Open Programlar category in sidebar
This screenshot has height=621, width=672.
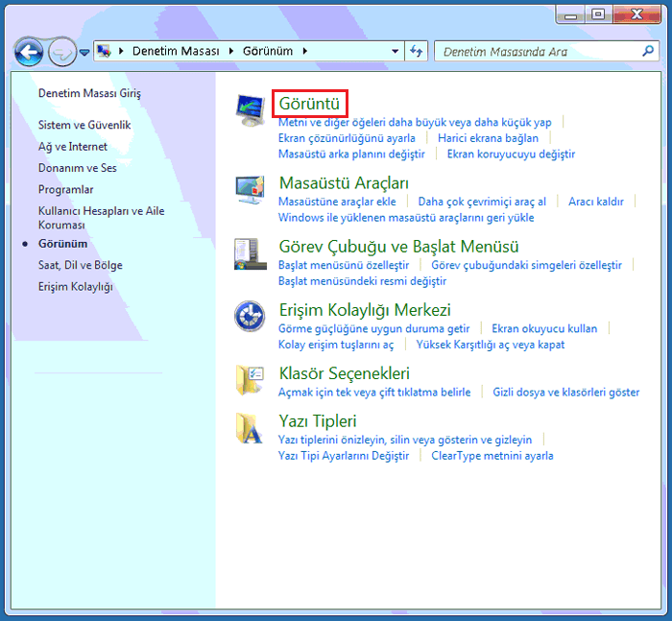tap(65, 189)
